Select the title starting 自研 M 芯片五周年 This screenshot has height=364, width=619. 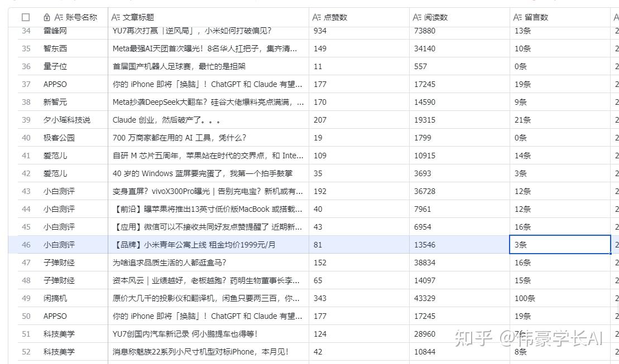point(208,156)
